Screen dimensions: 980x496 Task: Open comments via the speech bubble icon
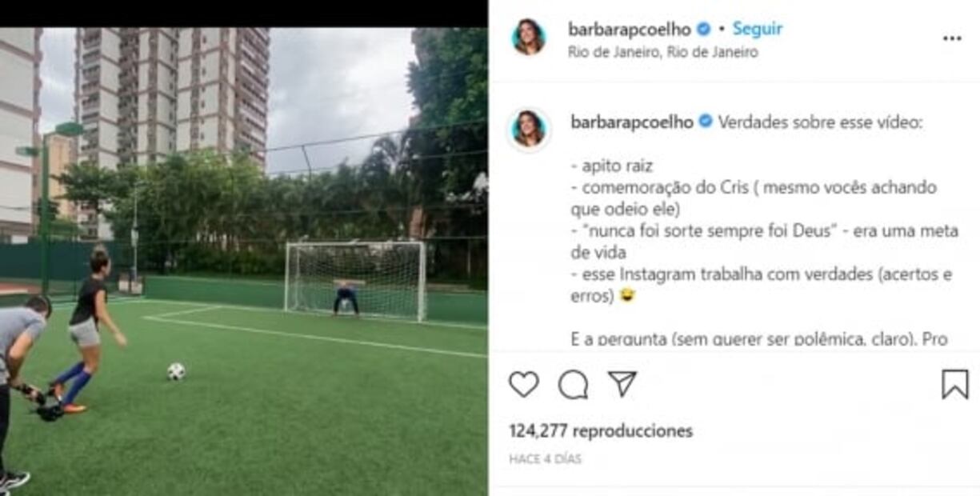click(573, 385)
